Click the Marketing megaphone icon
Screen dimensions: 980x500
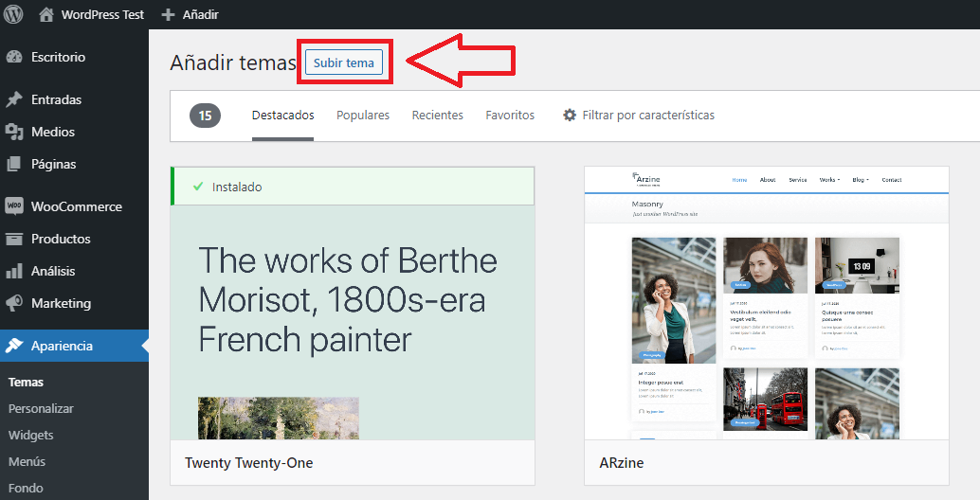point(14,303)
